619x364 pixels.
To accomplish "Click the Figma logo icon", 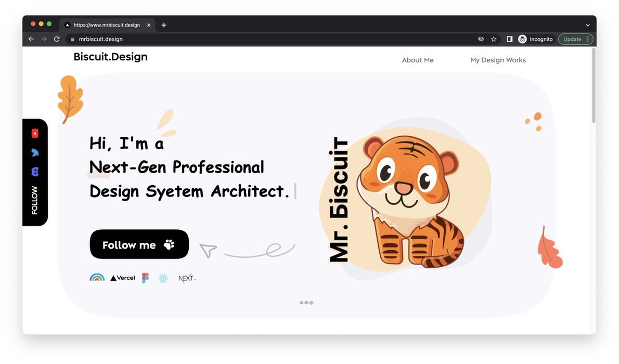I will pos(146,278).
